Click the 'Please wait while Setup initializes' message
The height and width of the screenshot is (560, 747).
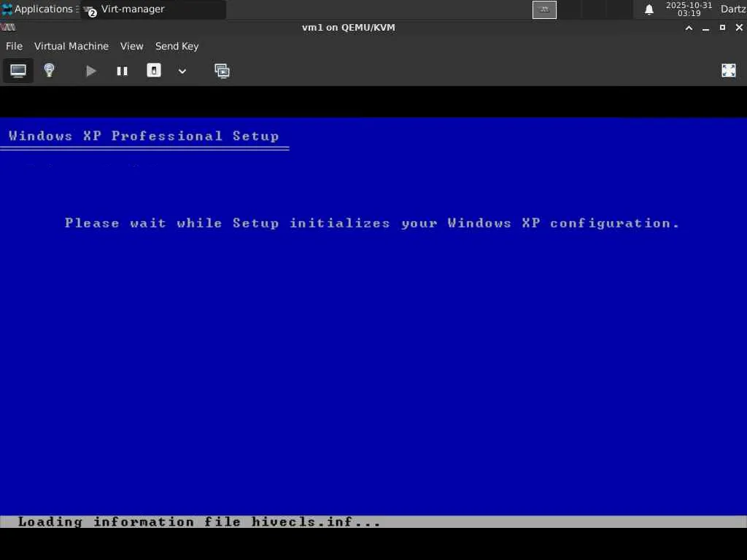point(372,223)
